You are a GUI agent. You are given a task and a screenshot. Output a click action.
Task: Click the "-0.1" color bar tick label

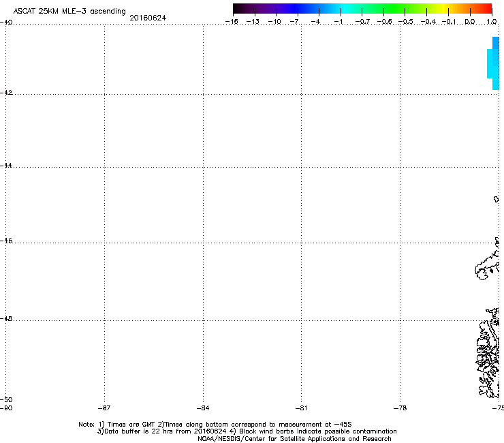[449, 22]
